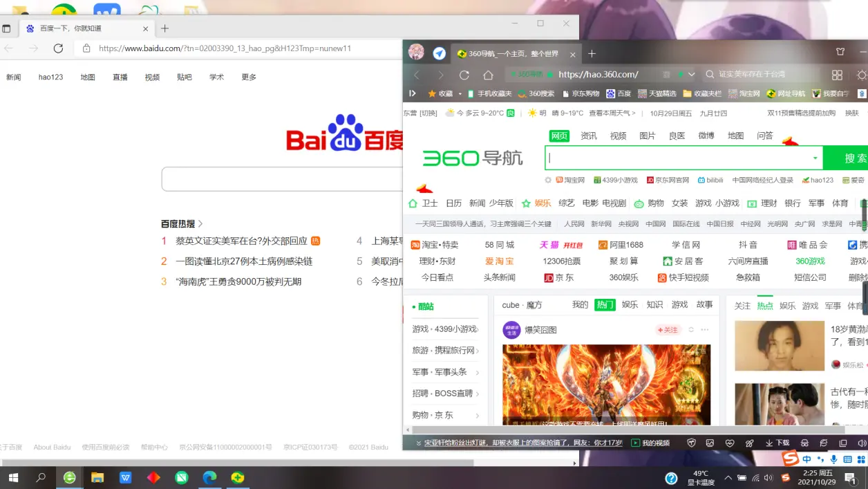Expand the 360 search box suggestion dropdown
The image size is (868, 489).
pyautogui.click(x=815, y=158)
